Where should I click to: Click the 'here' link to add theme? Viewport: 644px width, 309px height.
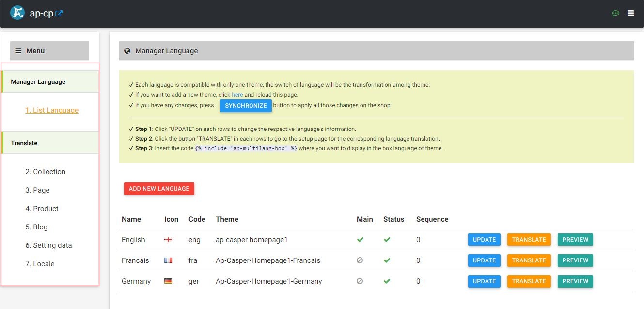click(237, 95)
